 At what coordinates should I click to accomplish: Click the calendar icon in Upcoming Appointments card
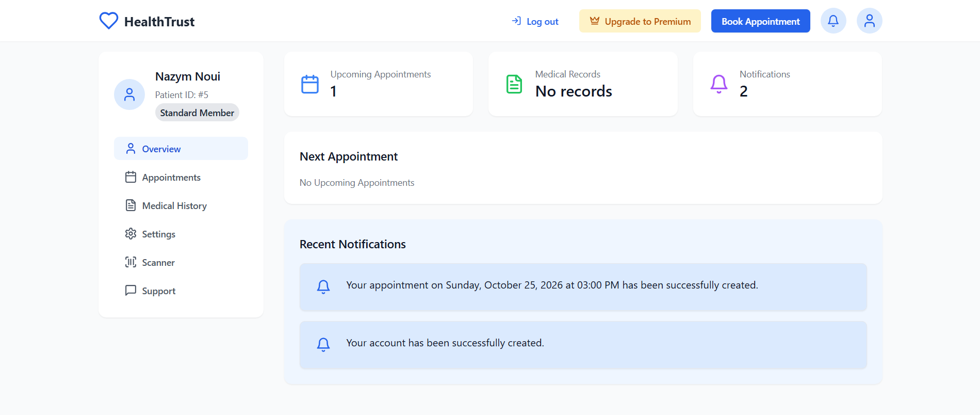point(310,84)
